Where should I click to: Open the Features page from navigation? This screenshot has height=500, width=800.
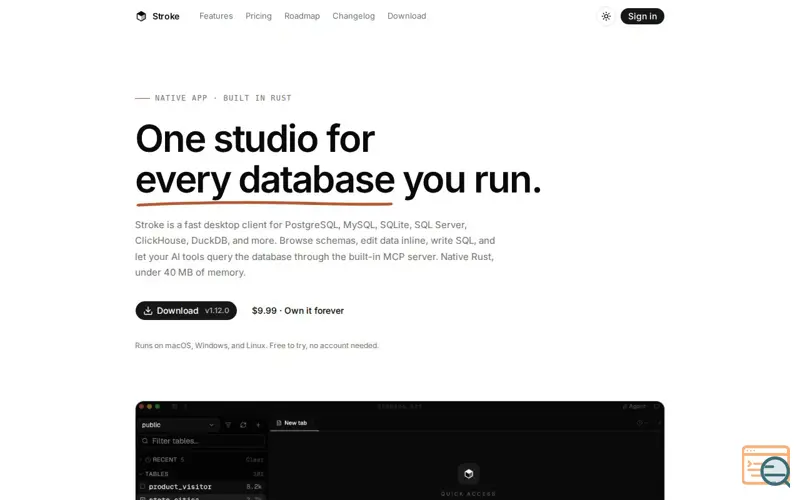click(x=216, y=16)
